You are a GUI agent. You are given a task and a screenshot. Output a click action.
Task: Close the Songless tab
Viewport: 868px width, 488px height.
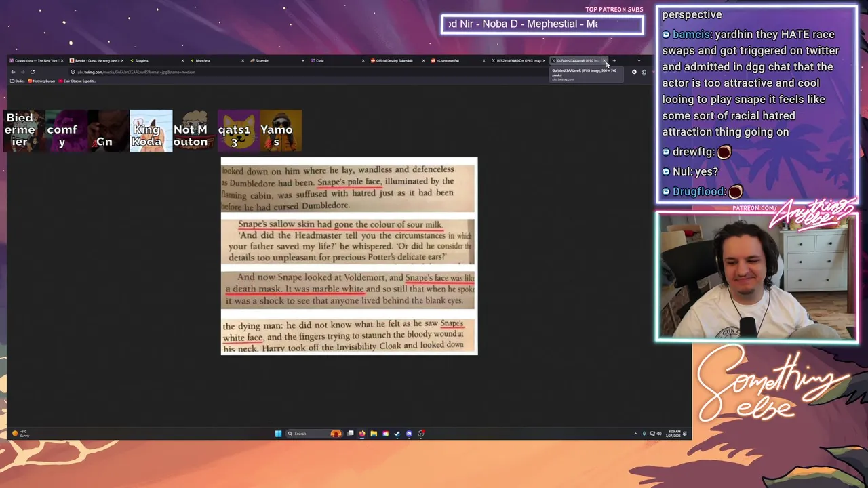tap(182, 60)
